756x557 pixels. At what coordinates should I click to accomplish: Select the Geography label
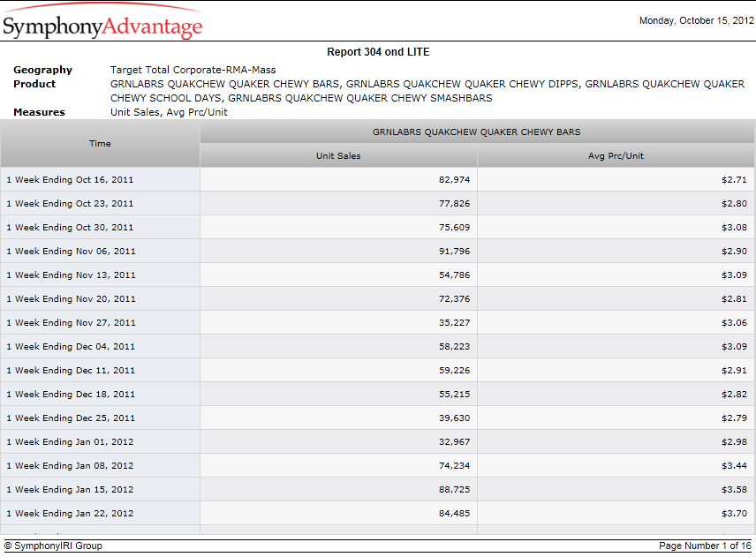[x=43, y=70]
